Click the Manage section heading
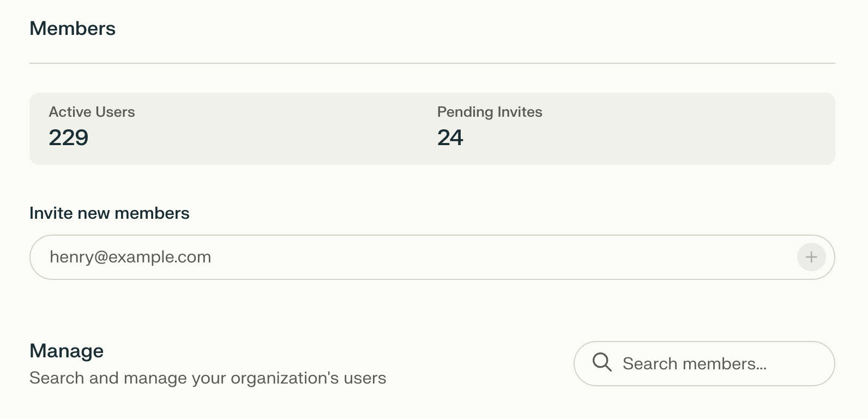Image resolution: width=868 pixels, height=419 pixels. 67,351
